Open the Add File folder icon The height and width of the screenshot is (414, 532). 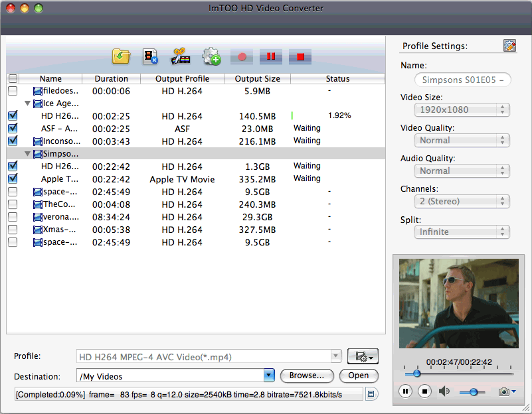tap(121, 56)
